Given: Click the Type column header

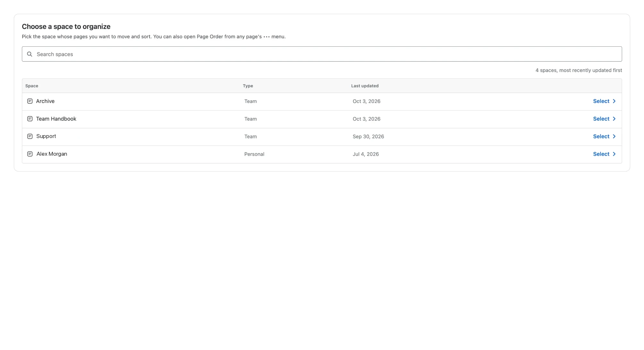Looking at the screenshot, I should (x=248, y=86).
